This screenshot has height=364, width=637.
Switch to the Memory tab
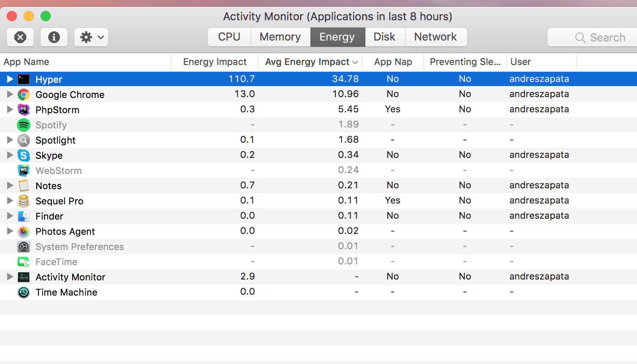(x=280, y=37)
